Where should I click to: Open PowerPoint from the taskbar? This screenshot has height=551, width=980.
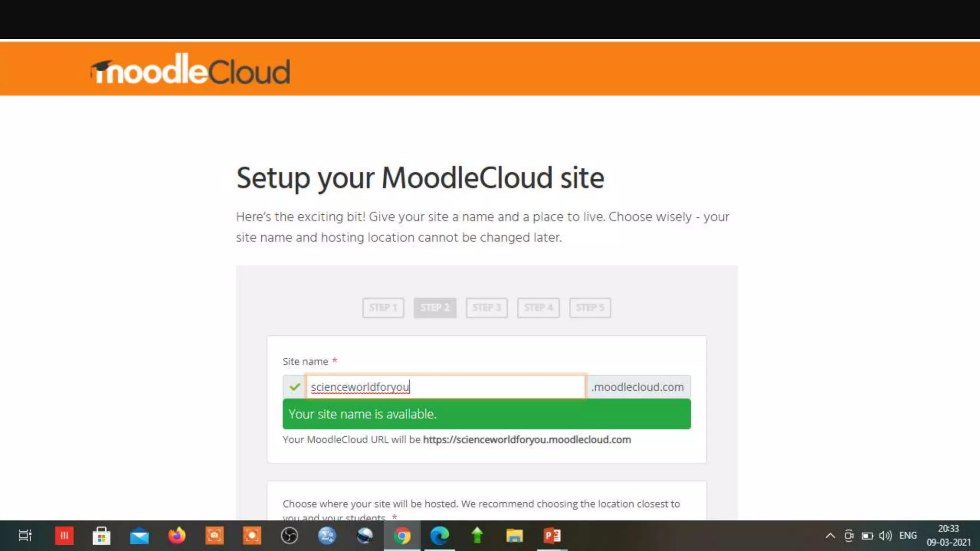552,536
